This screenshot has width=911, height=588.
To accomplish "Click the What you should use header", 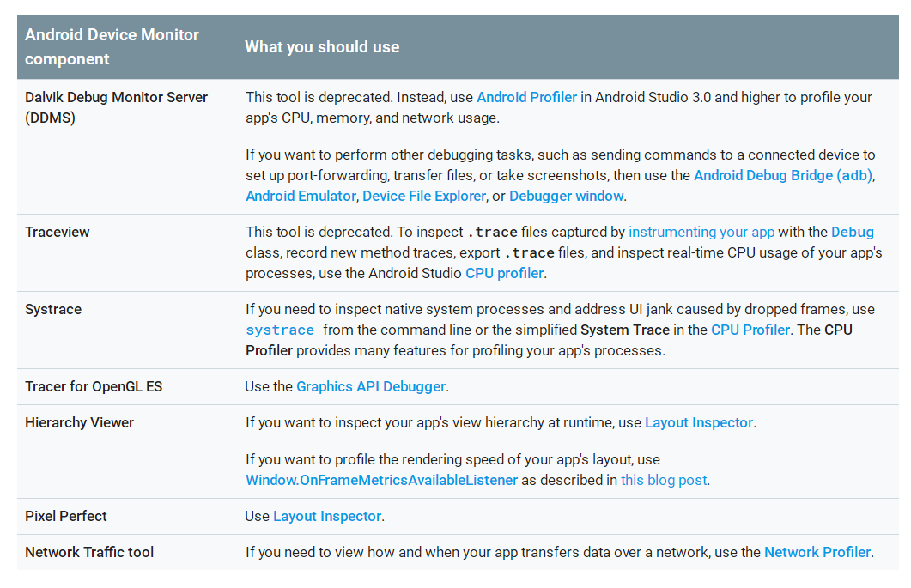I will (322, 46).
